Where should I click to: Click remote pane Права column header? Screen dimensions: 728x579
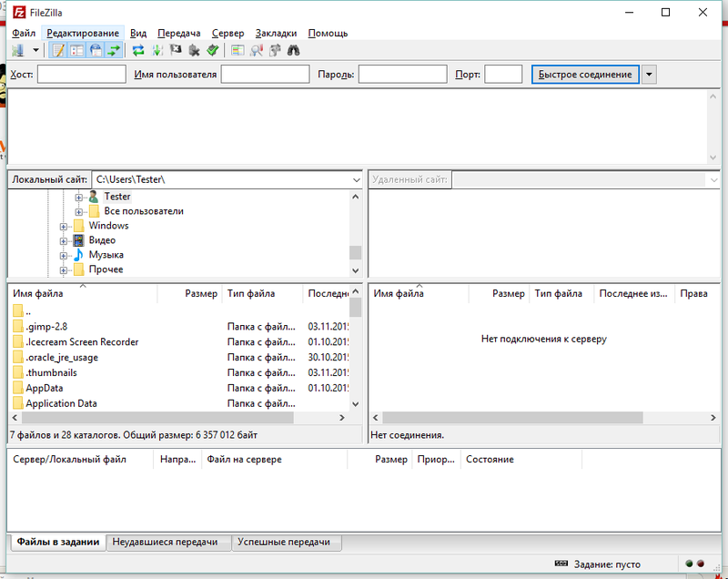(x=695, y=293)
